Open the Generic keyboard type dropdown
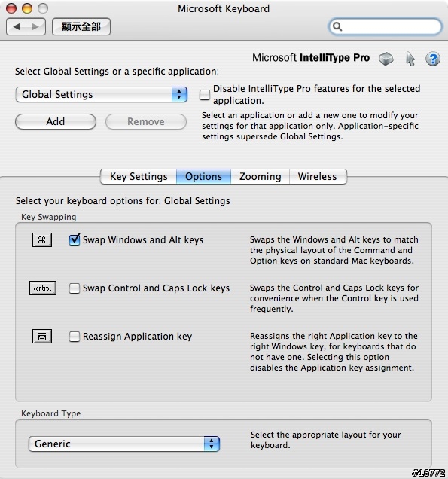Screen dimensions: 448x479 pyautogui.click(x=124, y=444)
